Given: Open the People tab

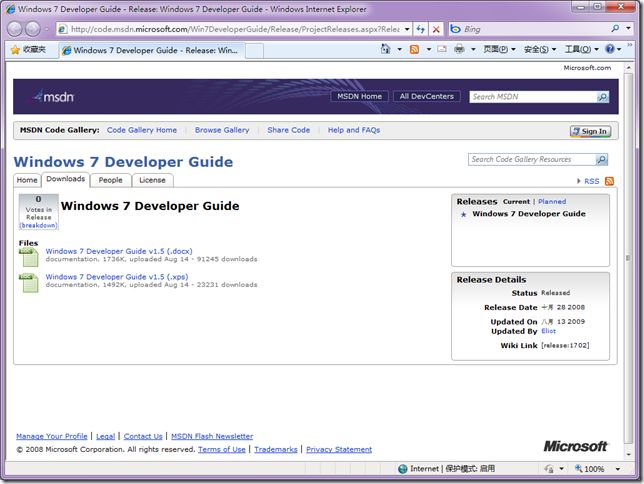Looking at the screenshot, I should pos(110,180).
